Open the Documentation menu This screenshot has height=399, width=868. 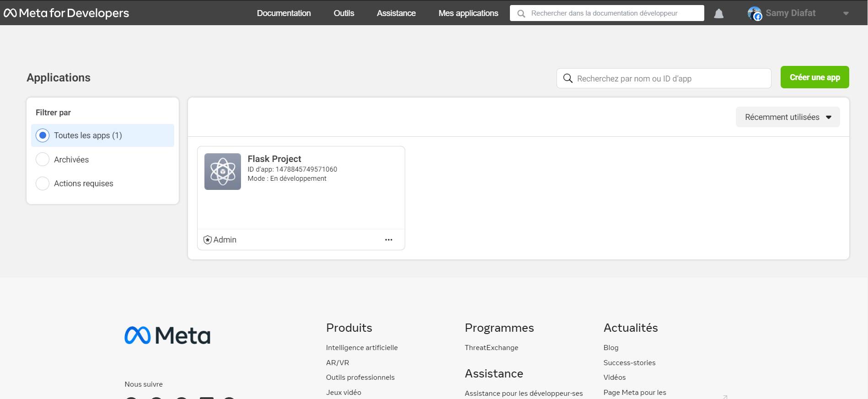tap(284, 13)
